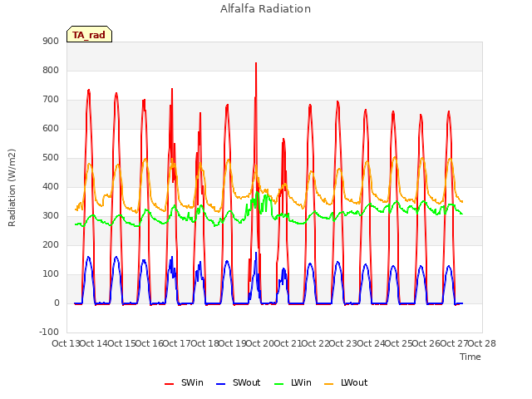This screenshot has height=399, width=532.
Task: Click the Oct 28 x-axis date label
Action: pyautogui.click(x=482, y=343)
